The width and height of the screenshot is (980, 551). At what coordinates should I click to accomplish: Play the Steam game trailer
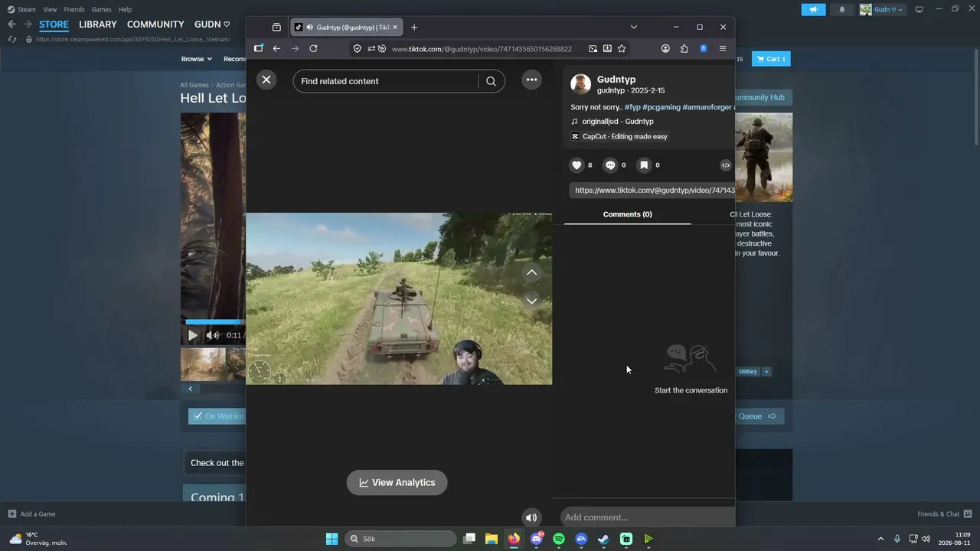[x=192, y=335]
